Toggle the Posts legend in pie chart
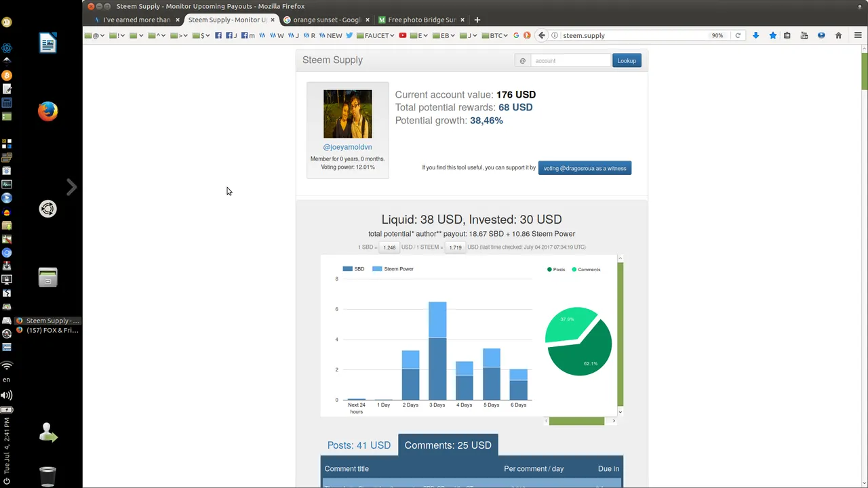The height and width of the screenshot is (488, 868). (x=556, y=270)
